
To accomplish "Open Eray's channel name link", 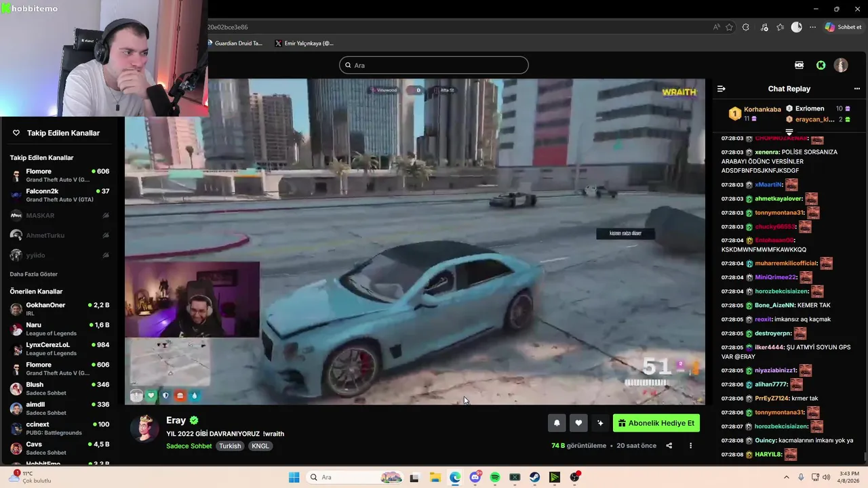I will pos(176,420).
